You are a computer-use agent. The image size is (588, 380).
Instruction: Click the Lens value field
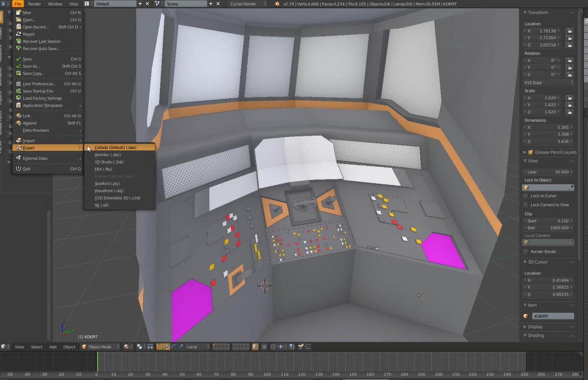pos(547,172)
